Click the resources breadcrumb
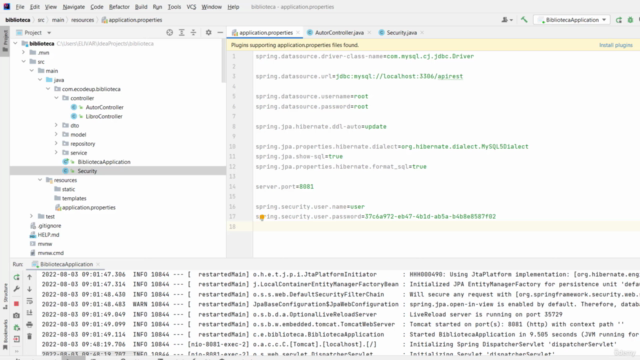Image resolution: width=640 pixels, height=360 pixels. [82, 20]
